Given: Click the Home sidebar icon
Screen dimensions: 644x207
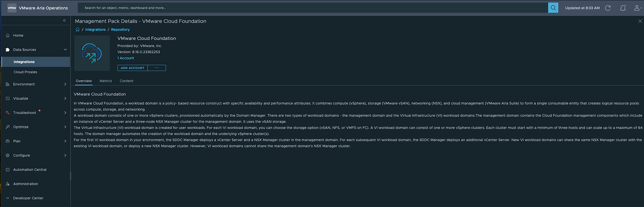Looking at the screenshot, I should pyautogui.click(x=8, y=35).
